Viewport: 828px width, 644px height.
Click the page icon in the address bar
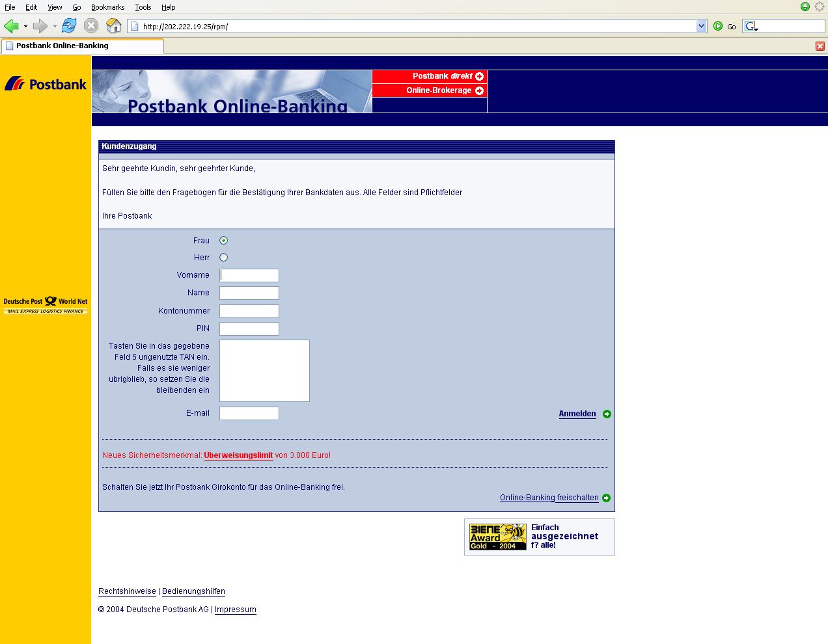tap(135, 27)
